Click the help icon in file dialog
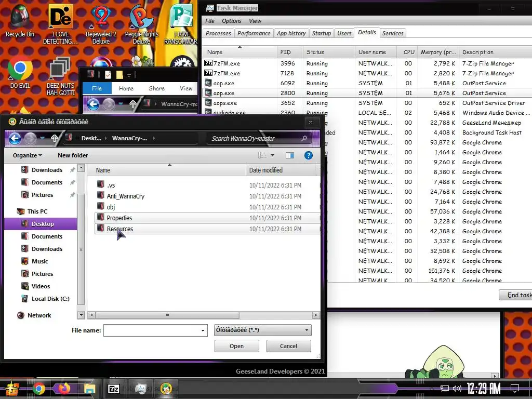 [x=308, y=155]
